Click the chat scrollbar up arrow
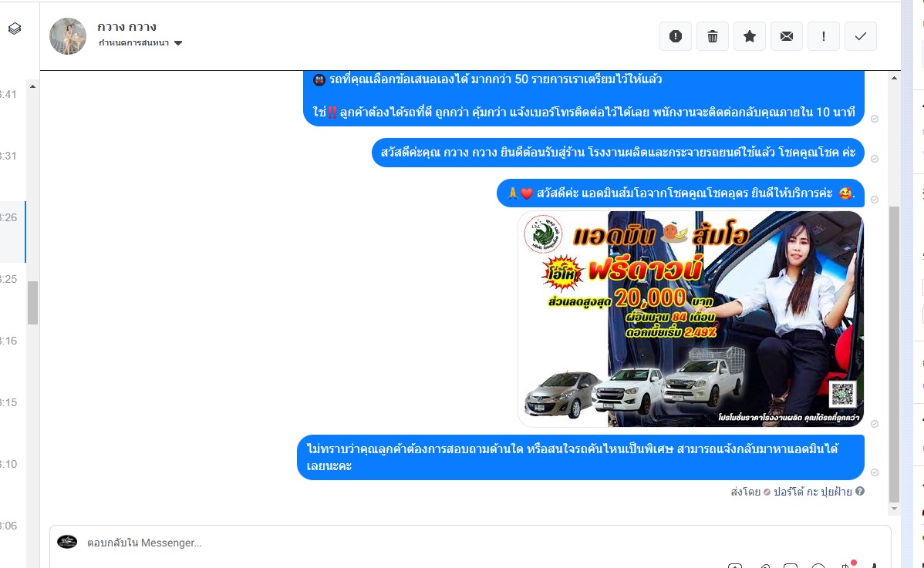This screenshot has width=924, height=568. tap(895, 78)
